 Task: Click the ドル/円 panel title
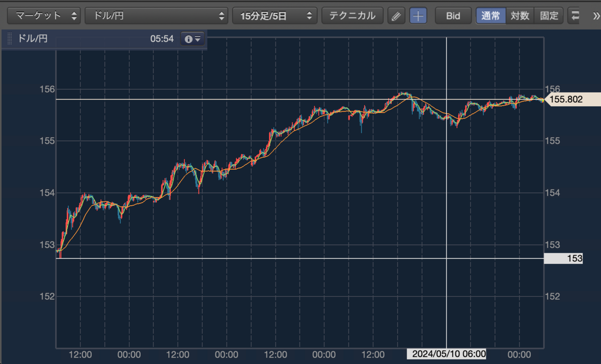33,39
